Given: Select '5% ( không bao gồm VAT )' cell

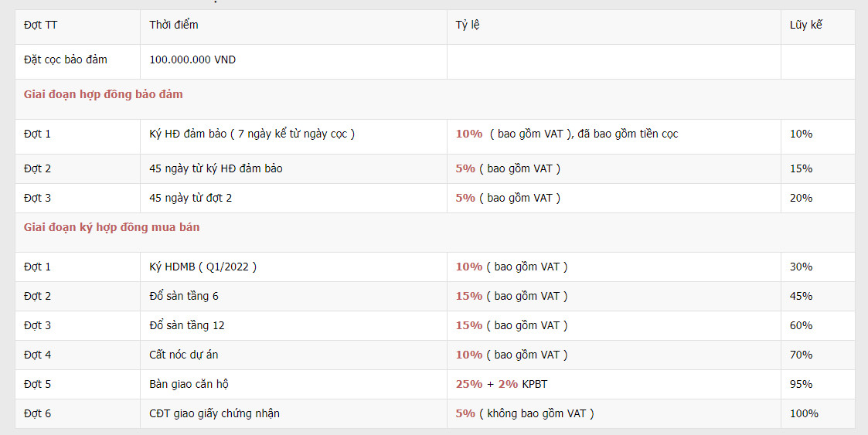Looking at the screenshot, I should (x=525, y=413).
